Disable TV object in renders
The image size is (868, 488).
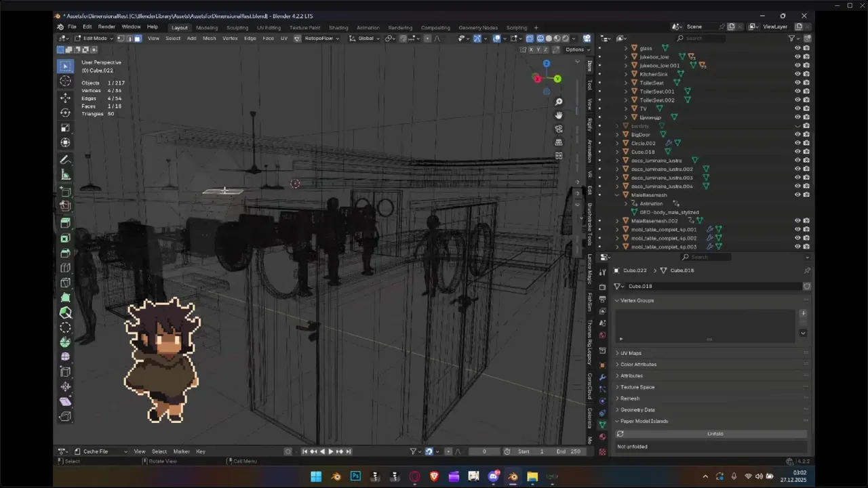(806, 108)
